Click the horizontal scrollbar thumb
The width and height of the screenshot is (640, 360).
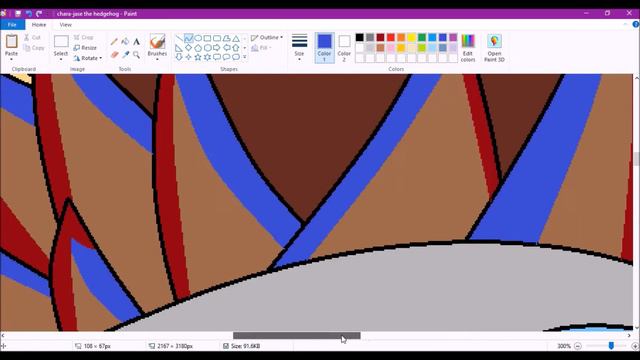[297, 336]
